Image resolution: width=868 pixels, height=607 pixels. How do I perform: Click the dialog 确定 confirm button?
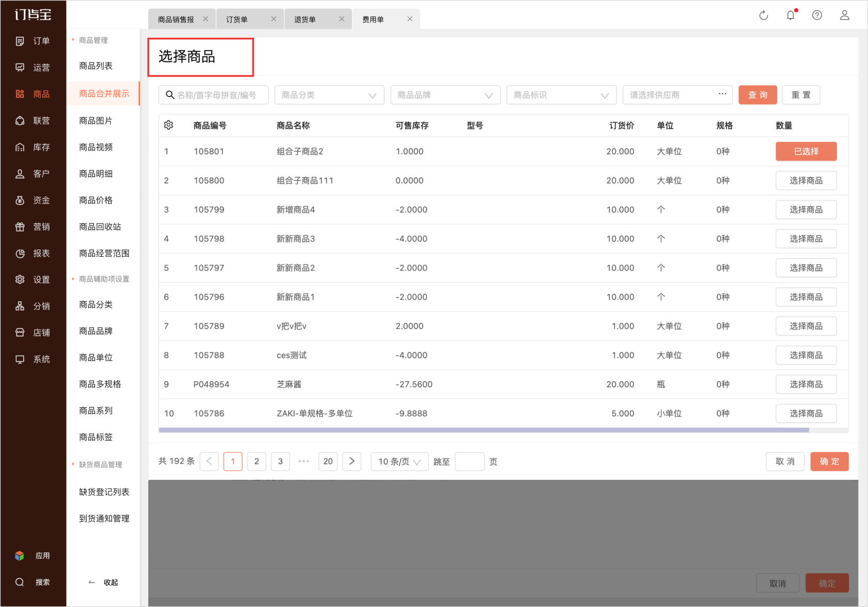point(829,461)
